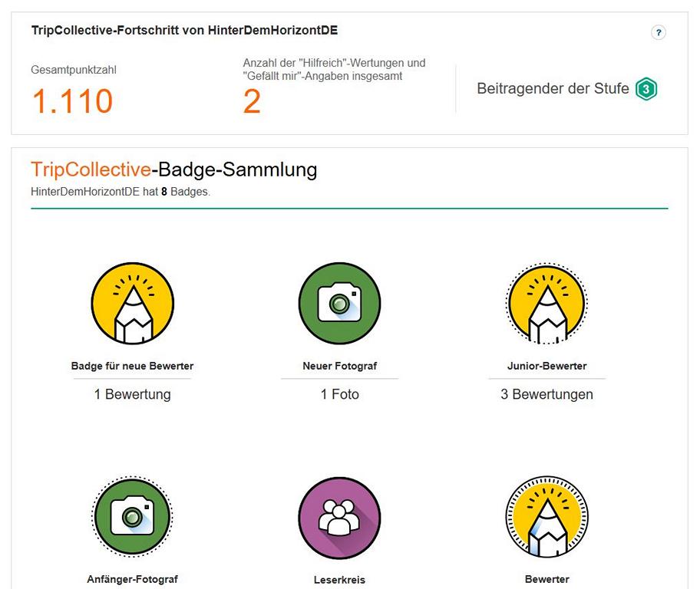Click the '1 Foto' count text
This screenshot has width=700, height=589.
[340, 394]
